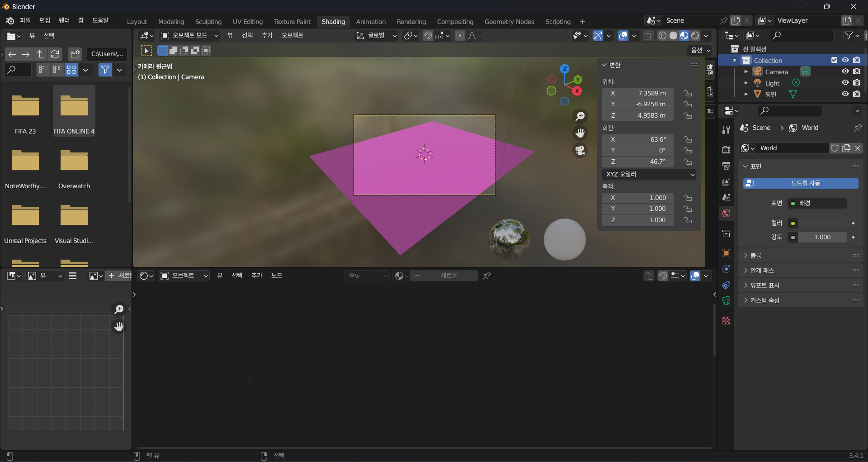868x462 pixels.
Task: Open 추가 menu in 3D viewport header
Action: pyautogui.click(x=267, y=35)
